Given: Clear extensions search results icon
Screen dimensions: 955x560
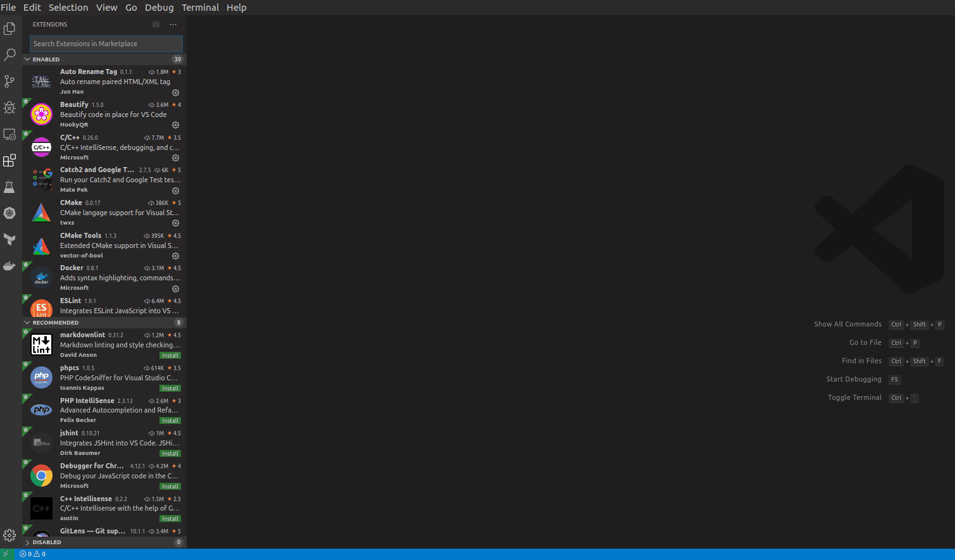Looking at the screenshot, I should tap(156, 25).
